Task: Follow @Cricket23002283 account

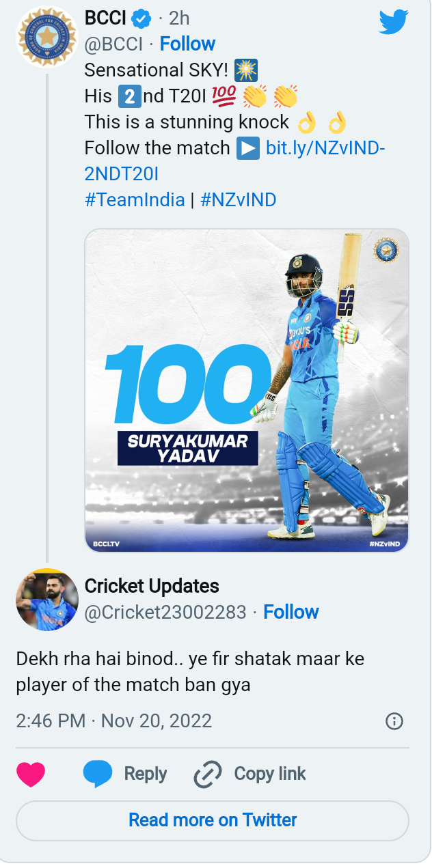Action: (x=291, y=612)
